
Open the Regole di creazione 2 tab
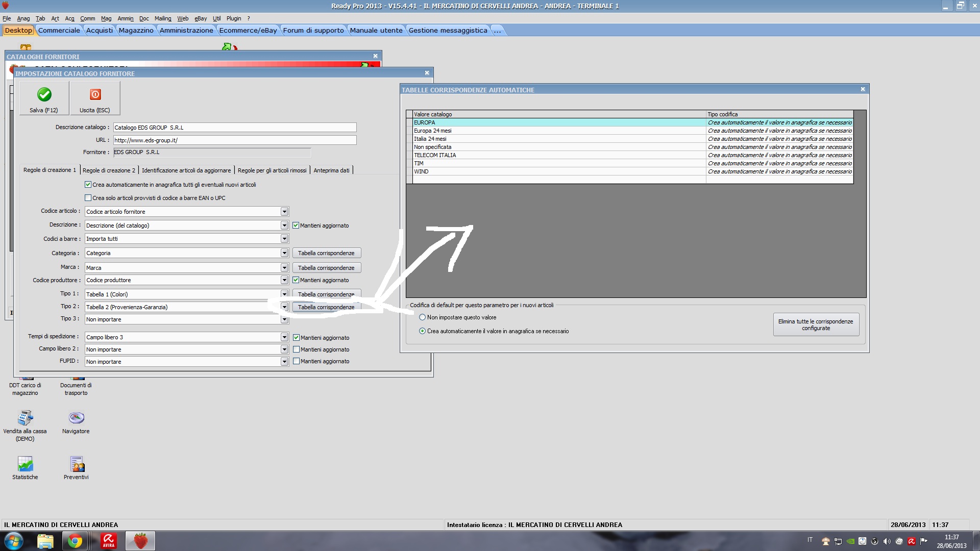(x=109, y=170)
